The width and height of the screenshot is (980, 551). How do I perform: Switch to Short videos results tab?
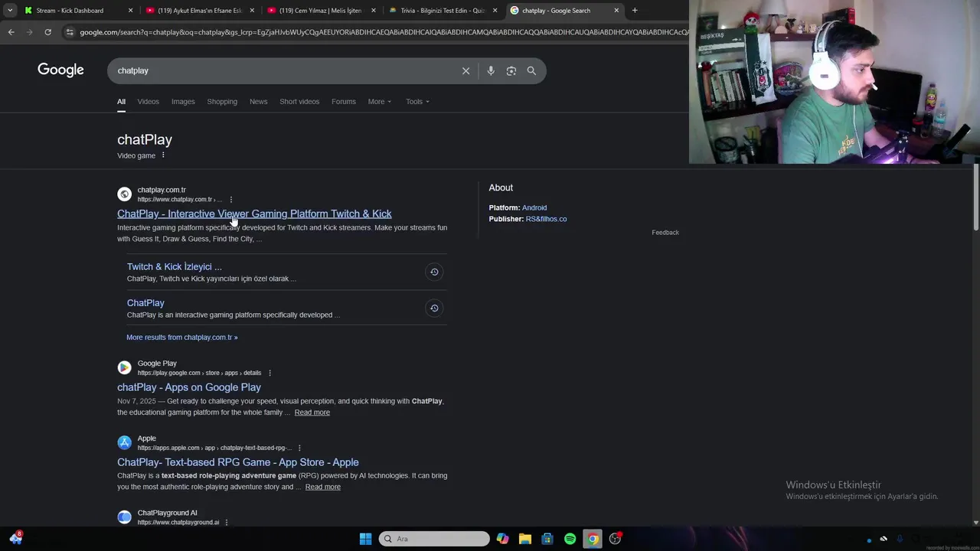click(x=299, y=102)
